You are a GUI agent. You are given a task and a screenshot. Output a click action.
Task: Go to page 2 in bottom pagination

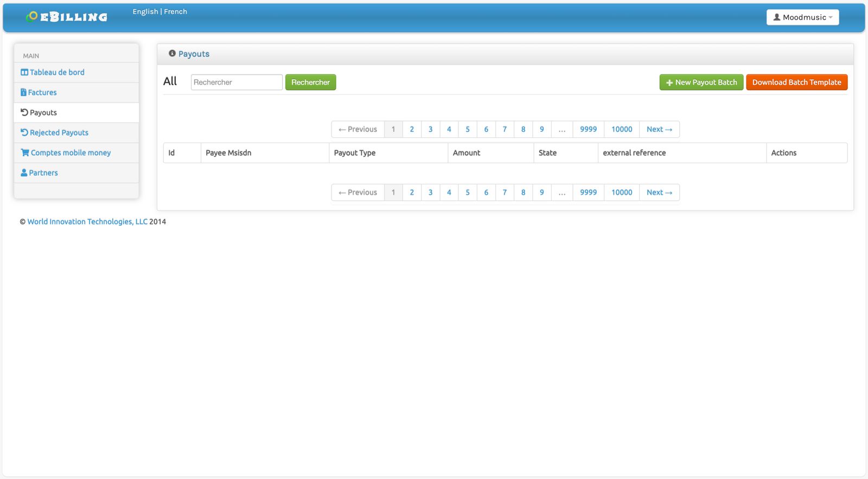[412, 192]
